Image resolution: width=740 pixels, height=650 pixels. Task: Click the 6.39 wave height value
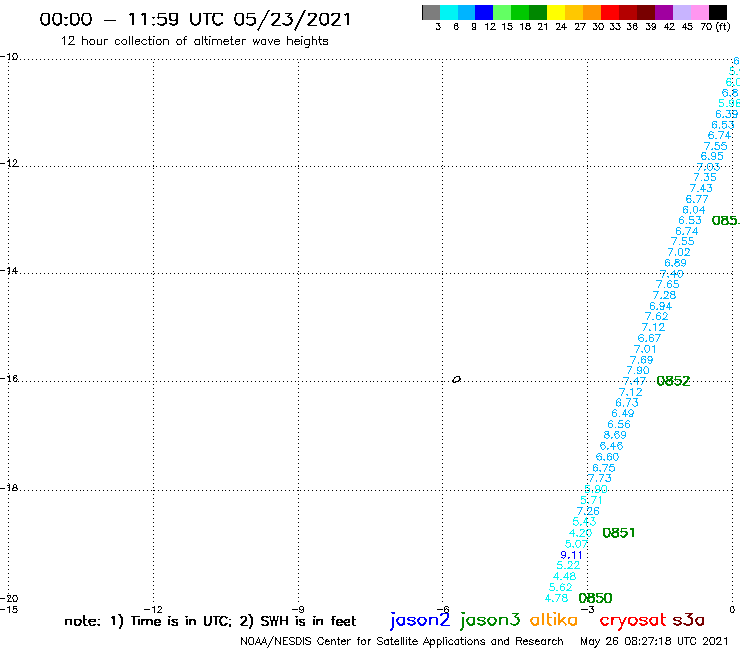[x=726, y=114]
